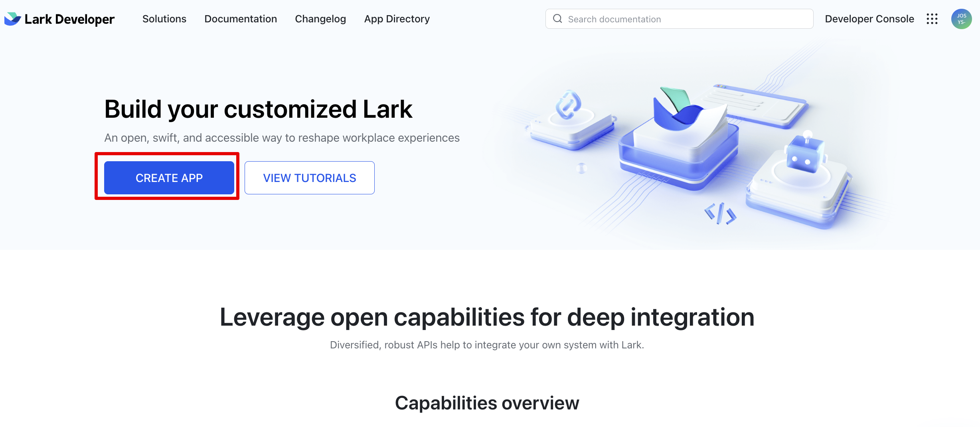Navigate to App Directory
The height and width of the screenshot is (427, 980).
(397, 19)
